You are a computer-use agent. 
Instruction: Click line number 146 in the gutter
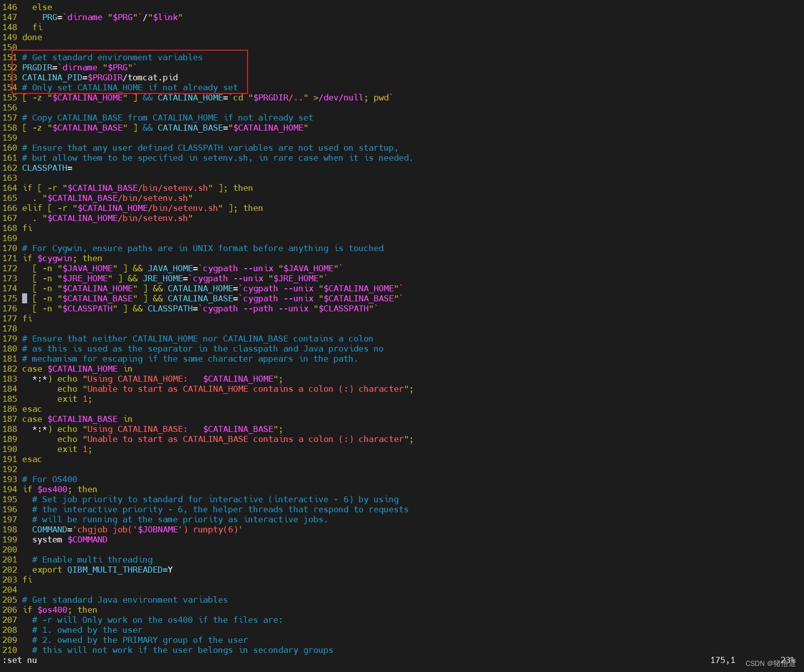(10, 7)
